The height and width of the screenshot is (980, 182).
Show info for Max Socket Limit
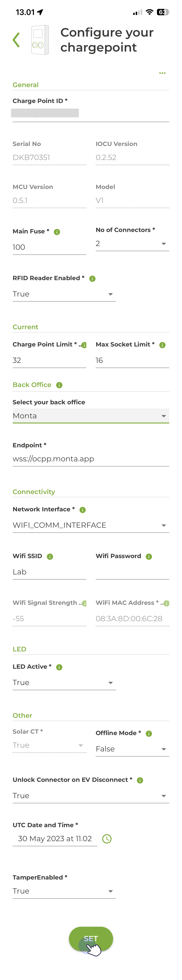(162, 345)
